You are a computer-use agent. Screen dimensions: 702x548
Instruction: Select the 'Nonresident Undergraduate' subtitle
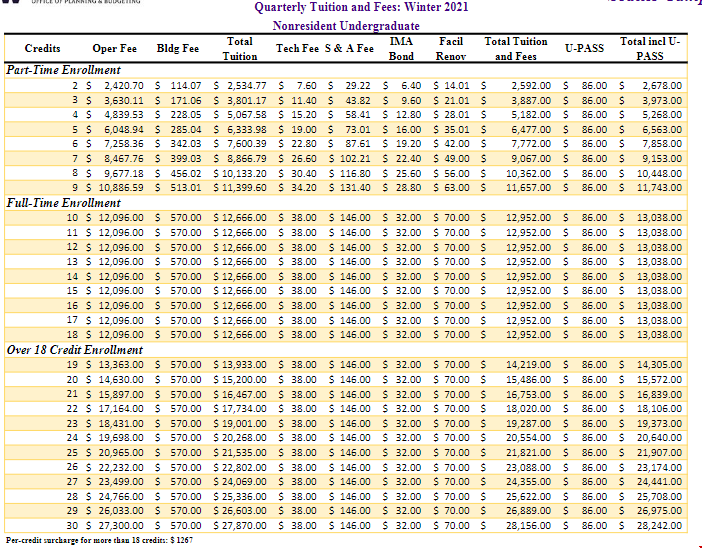point(346,26)
